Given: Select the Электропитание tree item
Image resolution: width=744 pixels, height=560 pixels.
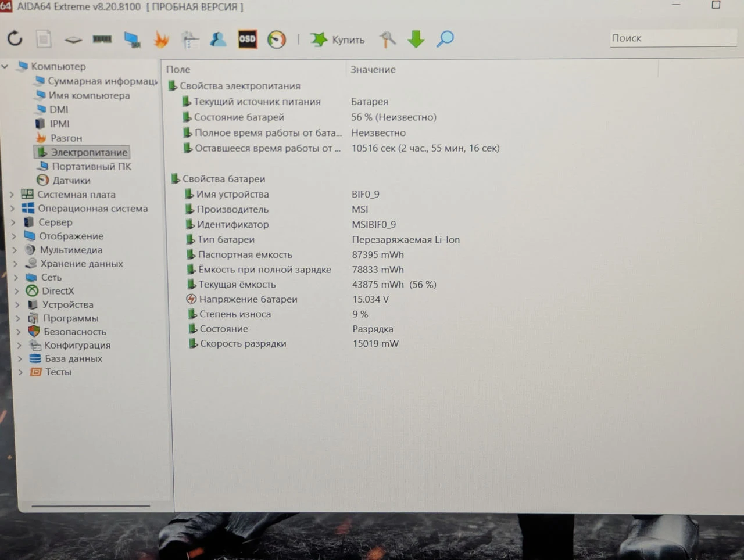Looking at the screenshot, I should (x=82, y=152).
